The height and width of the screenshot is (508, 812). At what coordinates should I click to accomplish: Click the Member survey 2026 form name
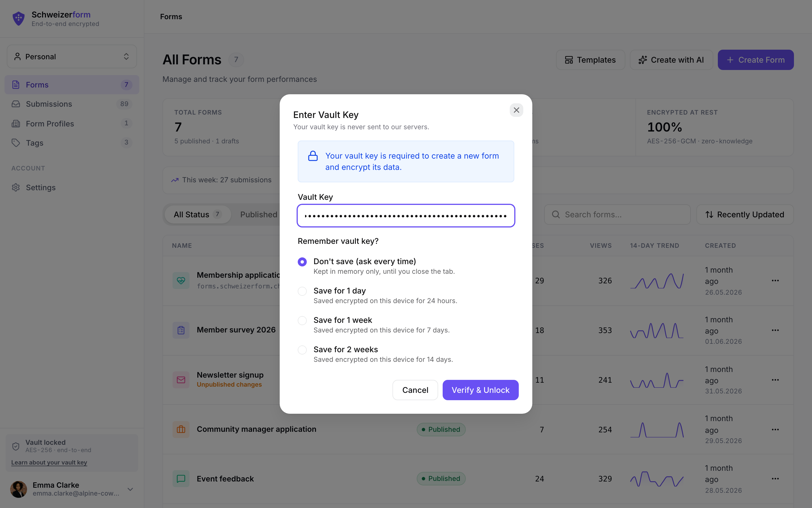click(236, 330)
